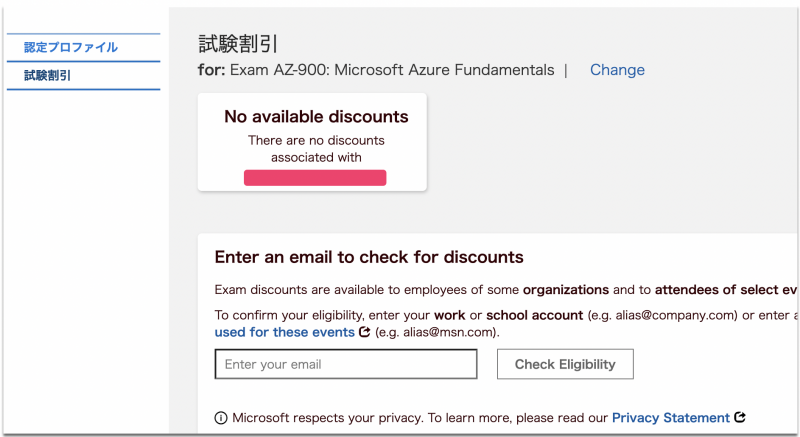Click the 試験割引 page heading

[238, 43]
